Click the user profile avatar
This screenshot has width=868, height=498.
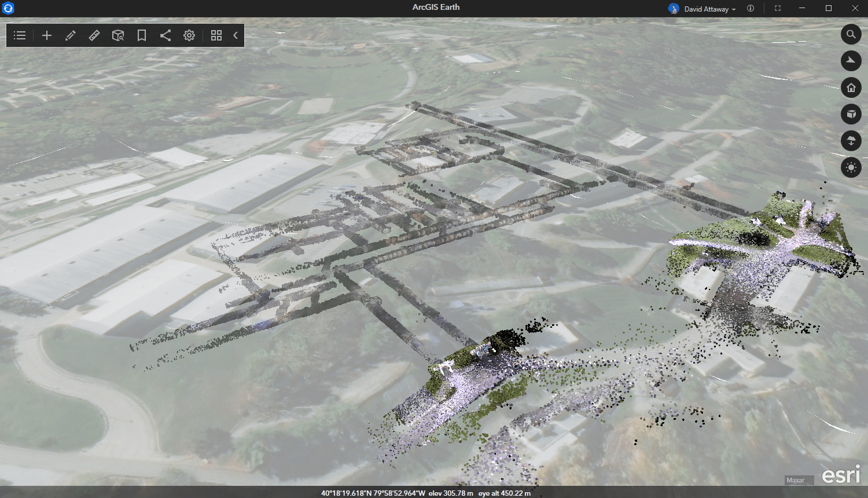click(x=674, y=9)
